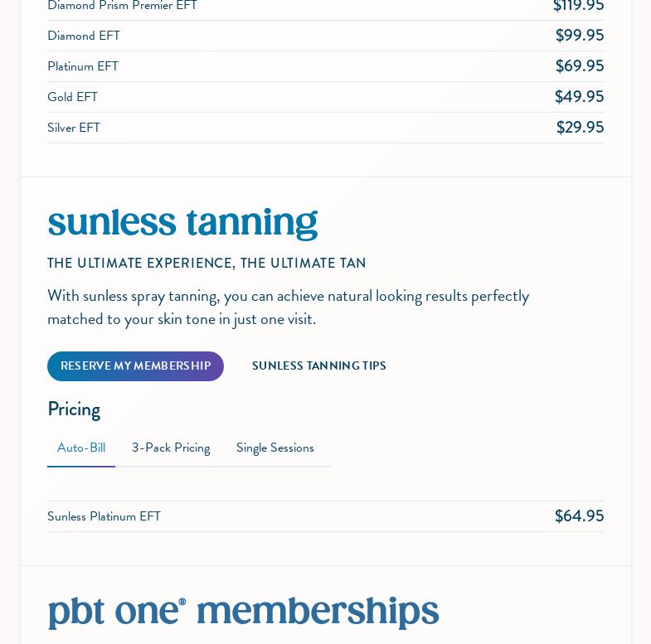Open the Sunless Tanning Tips link

coord(318,366)
